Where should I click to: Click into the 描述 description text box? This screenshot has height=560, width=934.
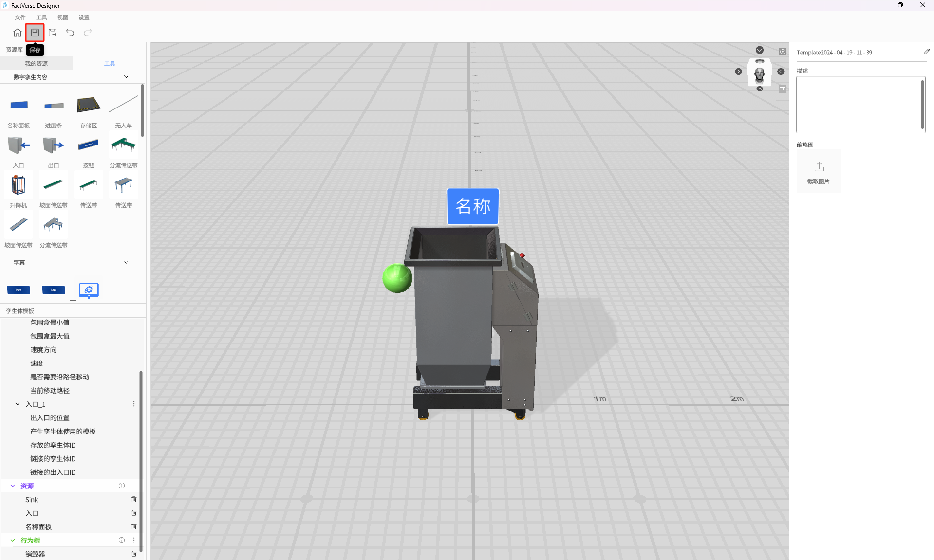click(859, 105)
